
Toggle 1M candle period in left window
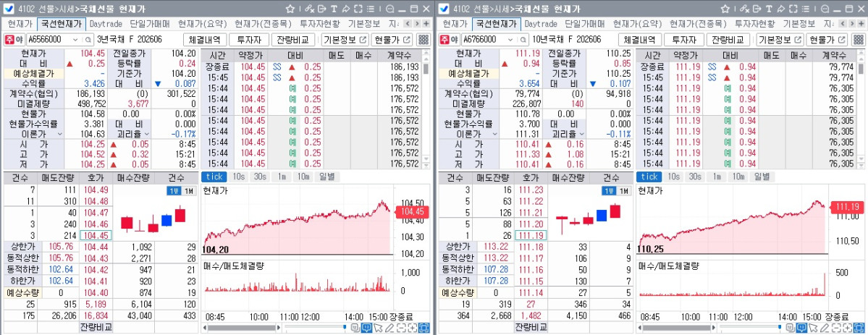coord(188,191)
